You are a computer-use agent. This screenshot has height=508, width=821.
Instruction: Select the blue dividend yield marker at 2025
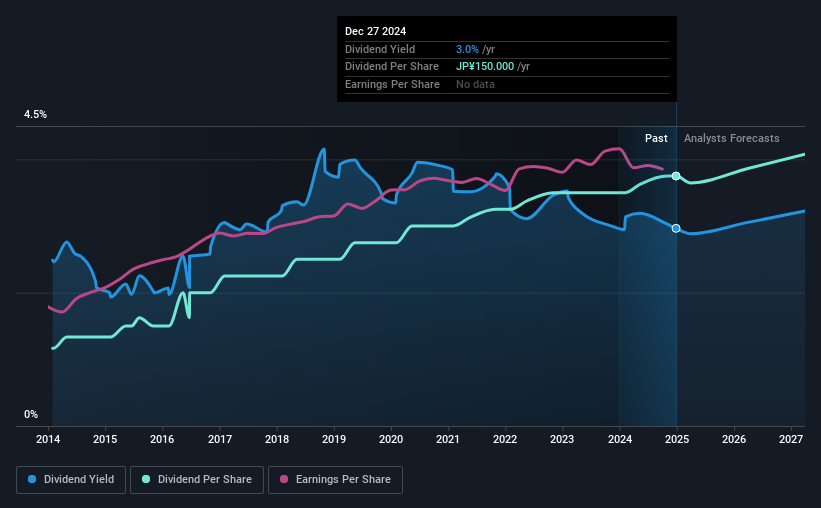pos(676,228)
